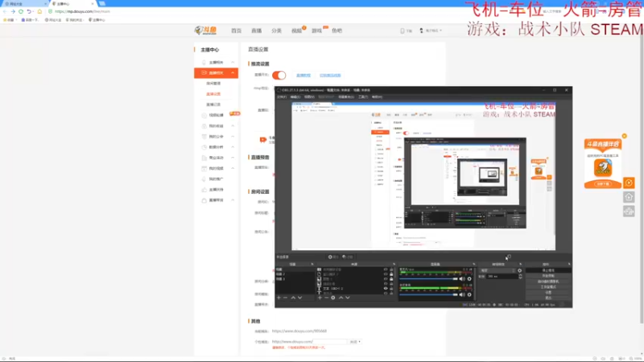Open settings gear of first OBS mixer channel
This screenshot has height=362, width=644.
pyautogui.click(x=469, y=278)
